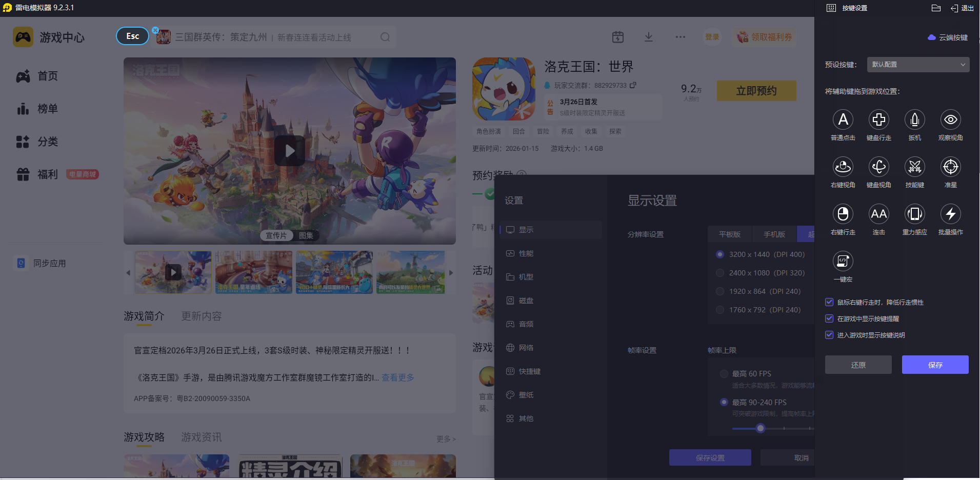Select the 右键视角 right-click view icon
Viewport: 980px width, 480px height.
(843, 167)
